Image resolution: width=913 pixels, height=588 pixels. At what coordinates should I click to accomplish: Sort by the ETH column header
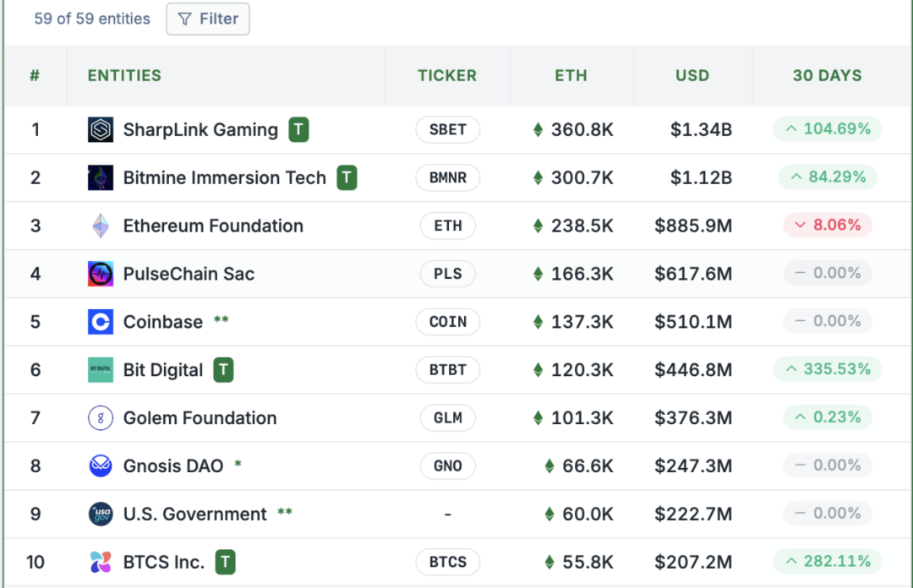pos(571,75)
